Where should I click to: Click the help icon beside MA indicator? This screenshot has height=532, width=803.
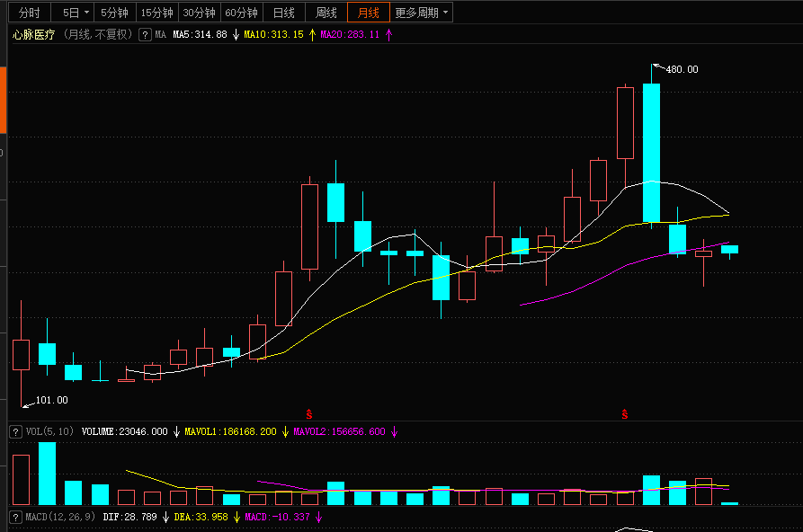(145, 34)
